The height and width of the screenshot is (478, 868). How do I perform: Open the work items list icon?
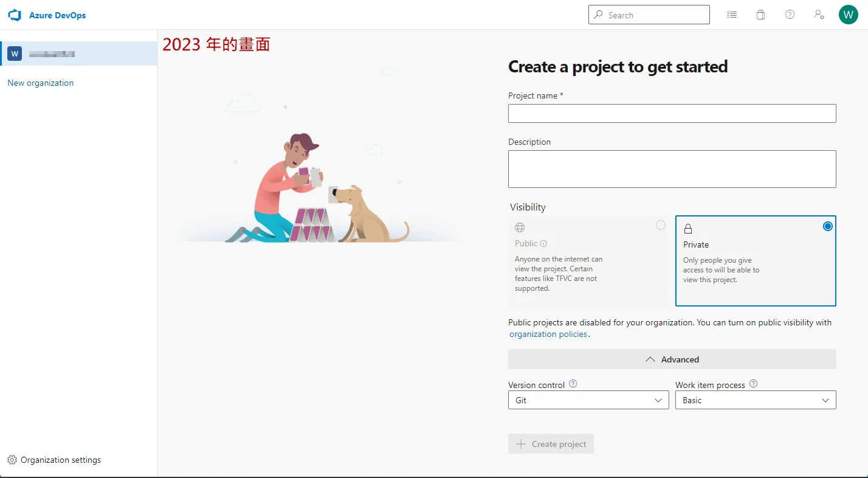tap(732, 15)
